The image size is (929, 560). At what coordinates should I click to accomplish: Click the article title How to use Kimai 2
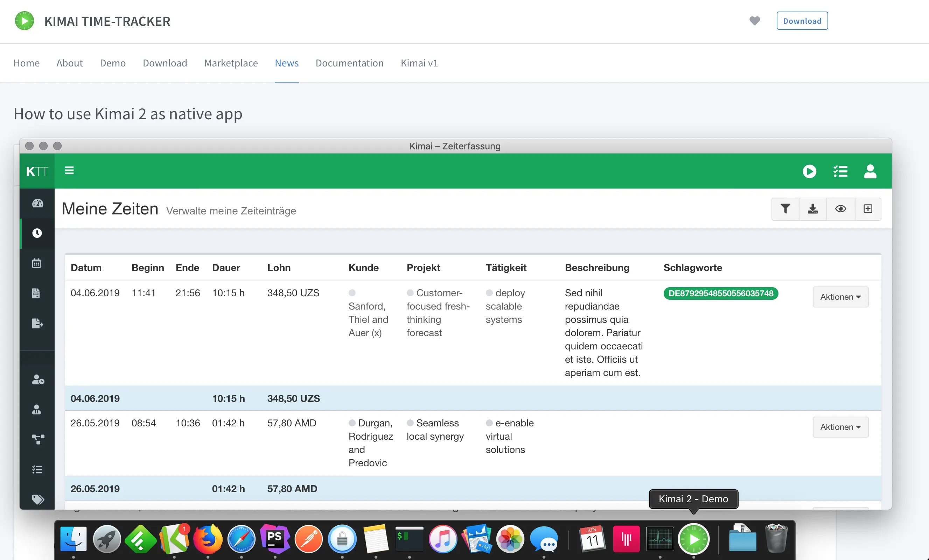coord(128,114)
